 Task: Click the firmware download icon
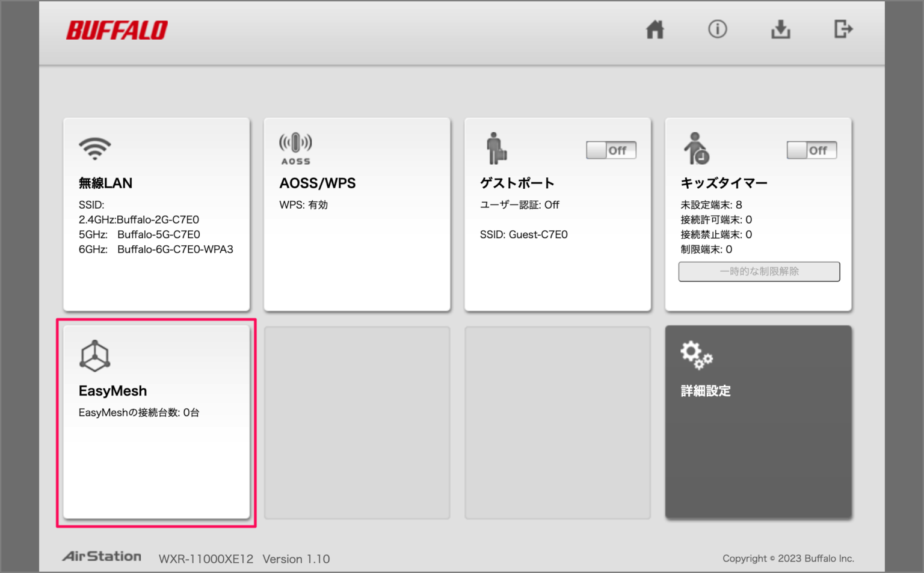tap(780, 29)
